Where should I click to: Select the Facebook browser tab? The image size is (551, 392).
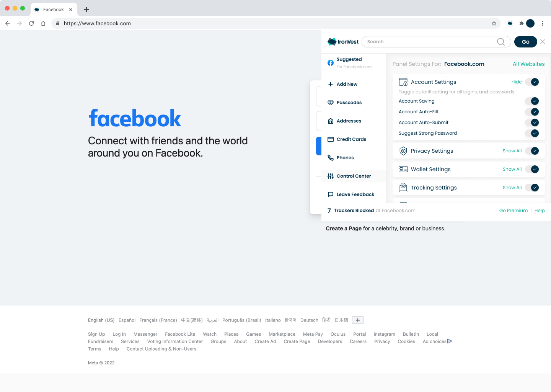click(x=54, y=10)
